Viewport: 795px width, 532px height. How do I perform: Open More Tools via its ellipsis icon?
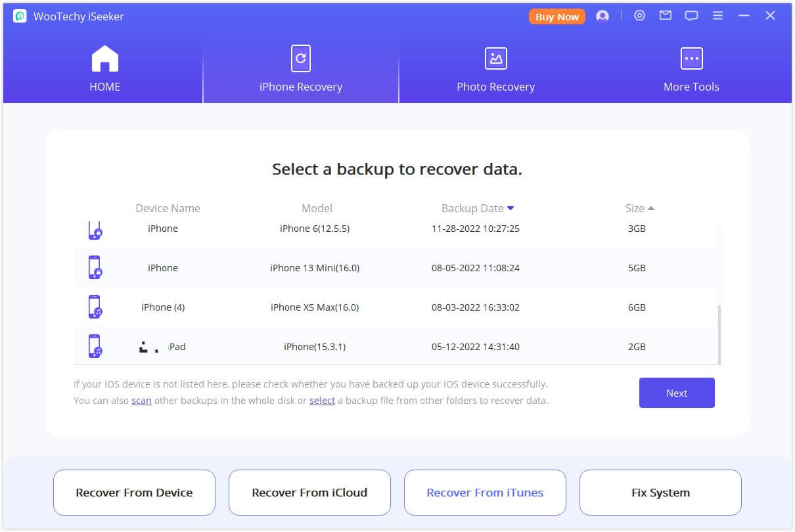pyautogui.click(x=691, y=58)
